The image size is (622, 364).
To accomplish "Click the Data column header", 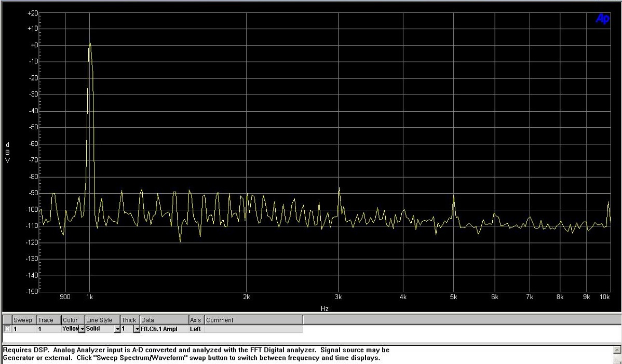I will [x=164, y=320].
